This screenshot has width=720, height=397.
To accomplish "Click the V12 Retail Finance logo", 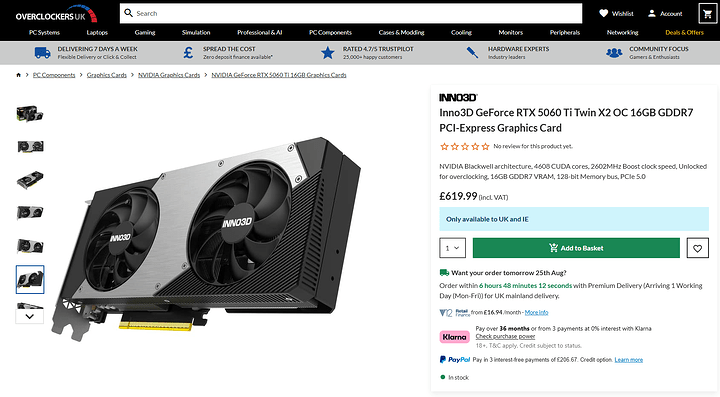I will click(x=455, y=313).
